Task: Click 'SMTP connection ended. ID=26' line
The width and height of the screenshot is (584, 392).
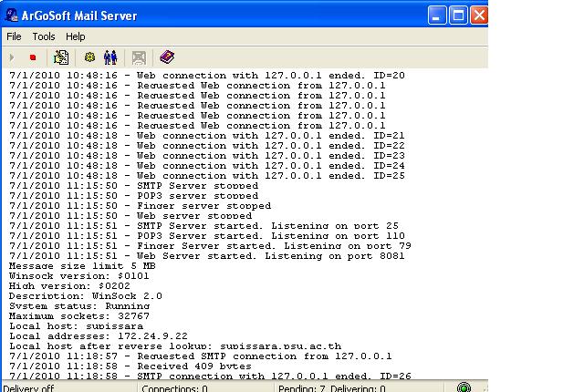Action: click(210, 377)
